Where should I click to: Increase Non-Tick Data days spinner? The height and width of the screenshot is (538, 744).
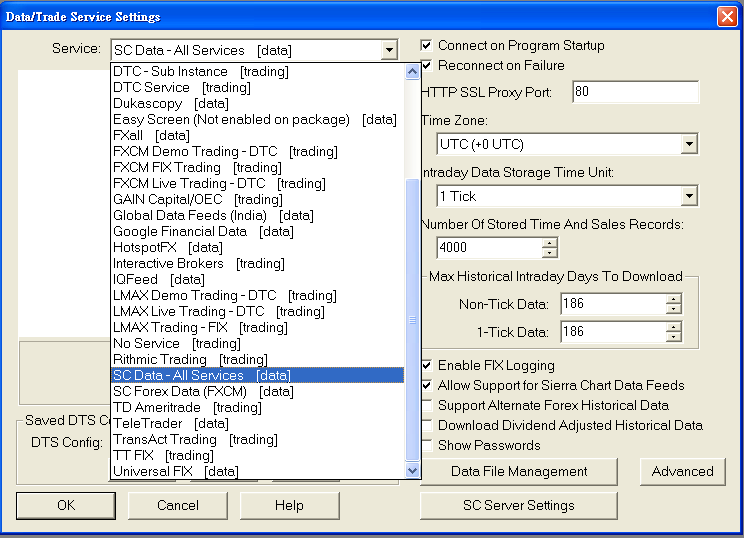pyautogui.click(x=673, y=299)
